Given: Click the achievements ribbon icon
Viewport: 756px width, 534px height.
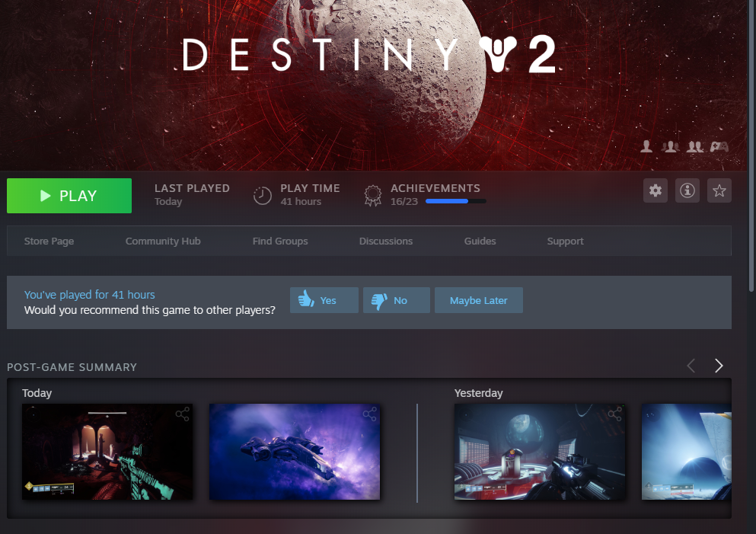Looking at the screenshot, I should point(373,196).
